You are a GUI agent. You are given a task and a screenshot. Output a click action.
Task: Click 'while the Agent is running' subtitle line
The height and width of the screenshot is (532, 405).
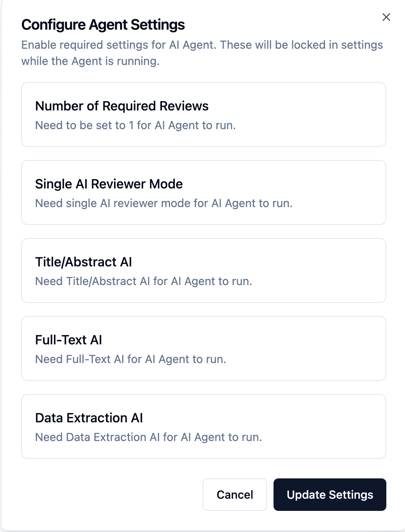(x=90, y=61)
